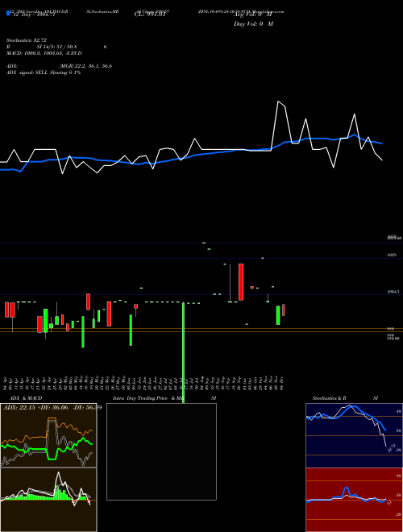Click the 1029 price level label
403x532 pixels.
(392, 255)
